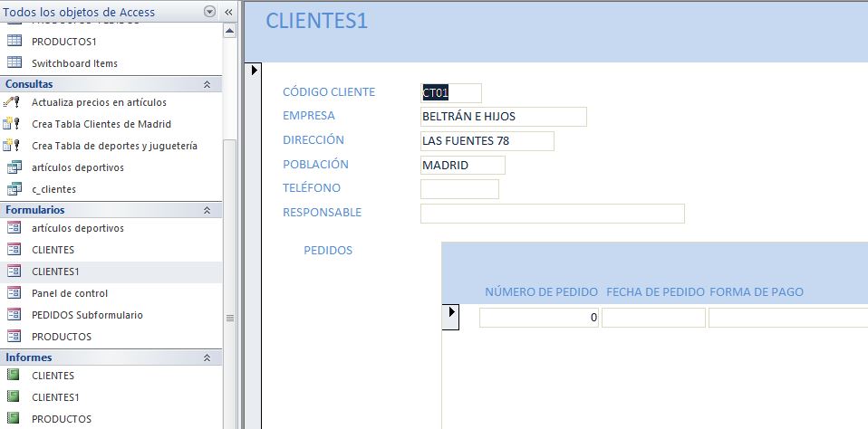This screenshot has height=429, width=868.
Task: Click the FORMA DE PAGO column header
Action: pyautogui.click(x=757, y=292)
